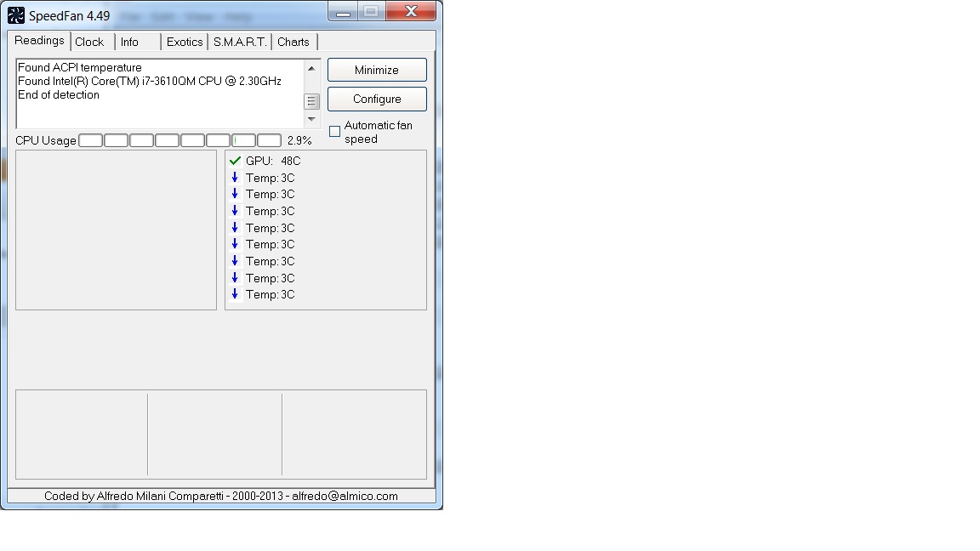Close the SpeedFan window
This screenshot has width=980, height=551.
point(411,11)
